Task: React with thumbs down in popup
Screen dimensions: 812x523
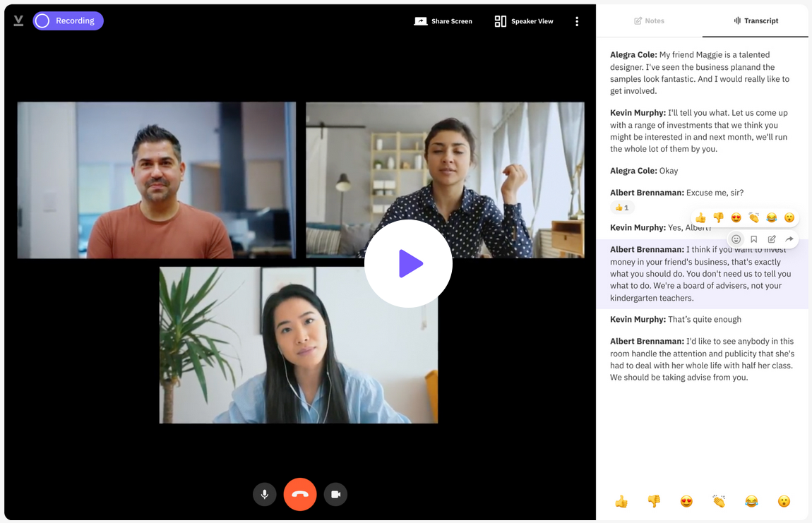Action: 718,217
